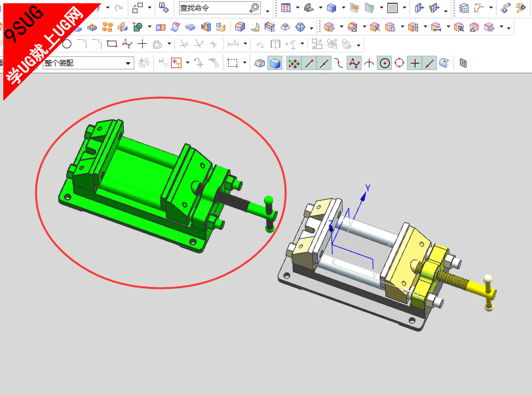Click the Circle sketch tool
532x395 pixels.
[x=67, y=44]
